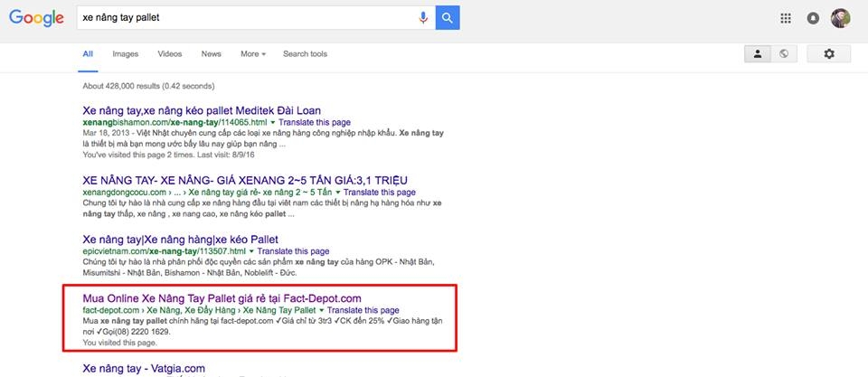
Task: Click the blue search magnifier button
Action: pyautogui.click(x=448, y=18)
